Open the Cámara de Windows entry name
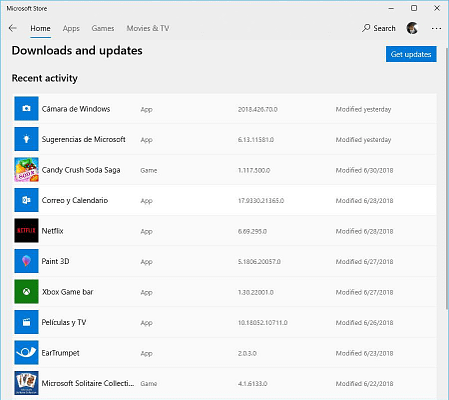 [76, 109]
